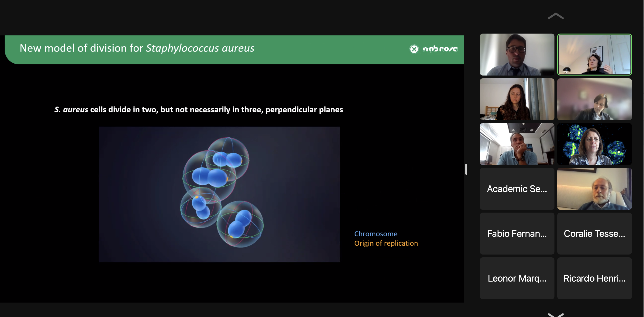Click the orange Origin of replication label
Screen dimensions: 644x317
386,243
